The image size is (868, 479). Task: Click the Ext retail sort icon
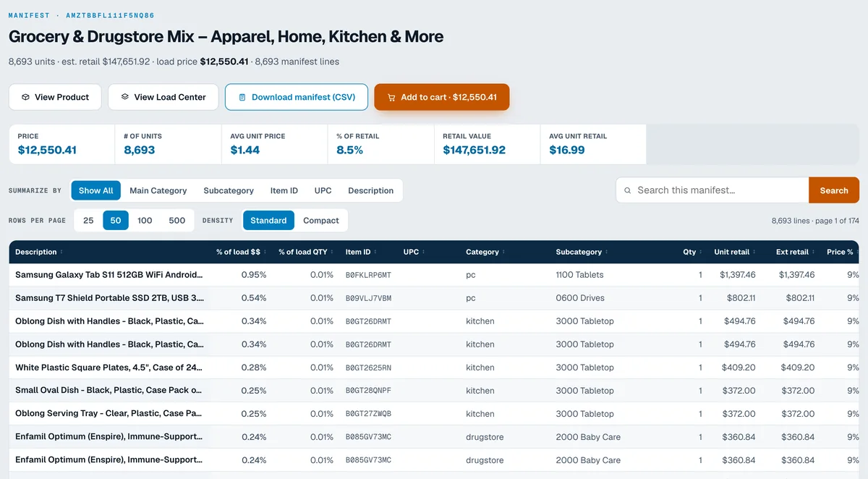click(814, 253)
